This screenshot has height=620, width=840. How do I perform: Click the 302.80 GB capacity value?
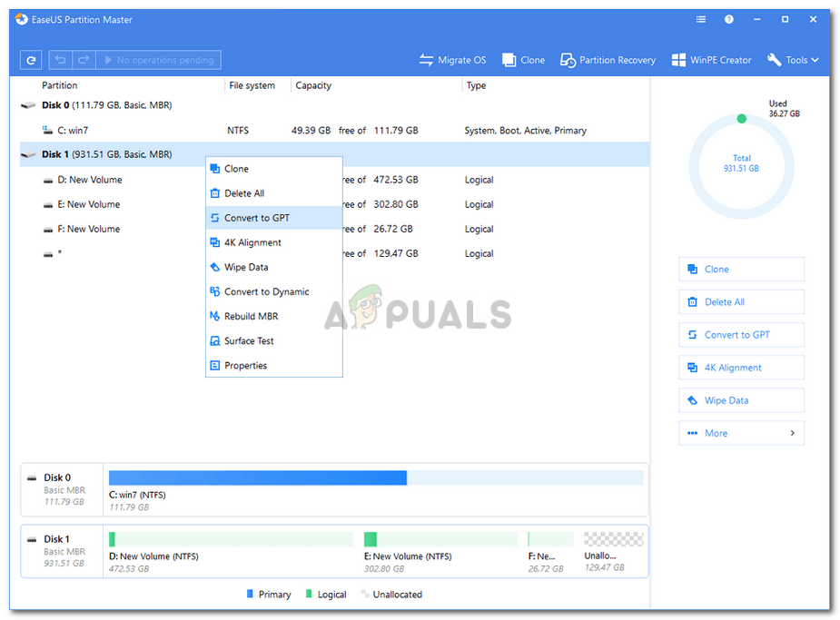pos(396,204)
